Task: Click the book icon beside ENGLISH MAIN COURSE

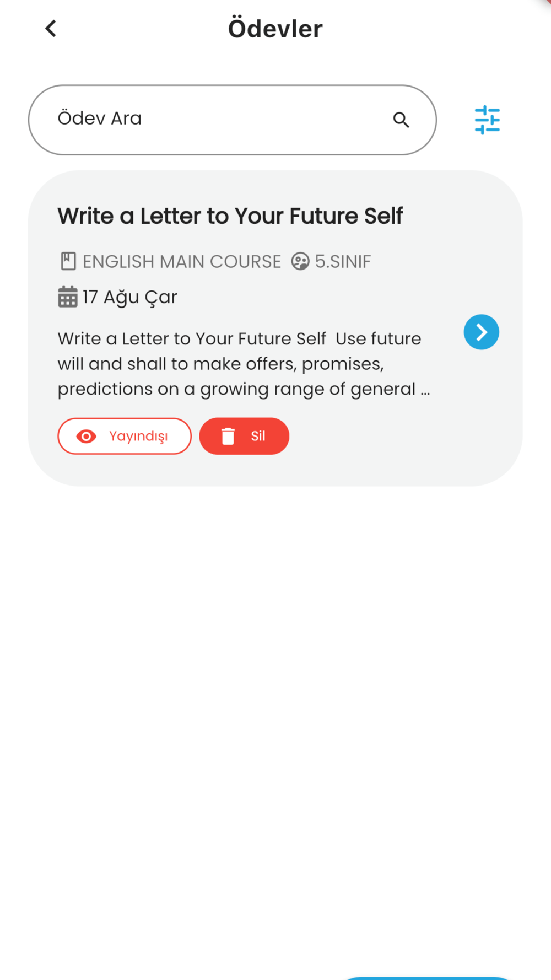Action: (x=68, y=261)
